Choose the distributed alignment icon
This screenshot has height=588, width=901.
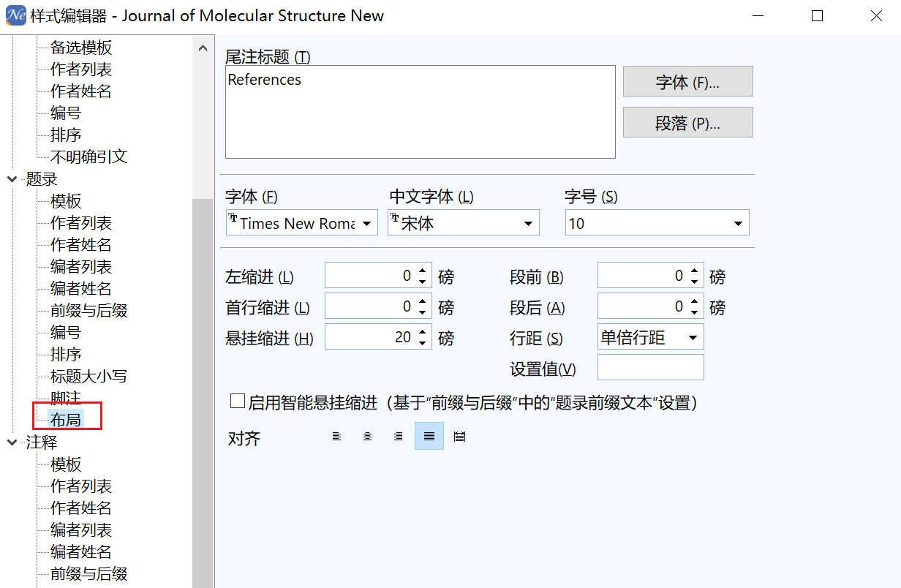(460, 437)
